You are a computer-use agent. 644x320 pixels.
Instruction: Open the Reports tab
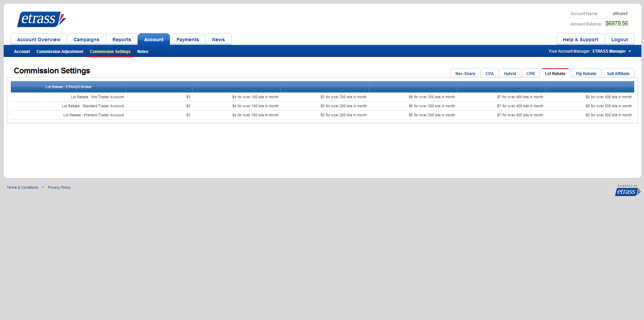pos(121,40)
